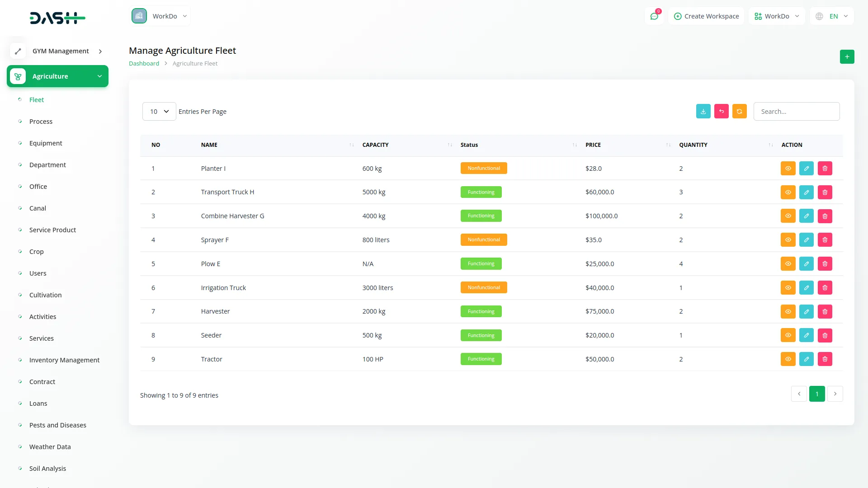Image resolution: width=868 pixels, height=488 pixels.
Task: Open Equipment in the sidebar
Action: (x=46, y=143)
